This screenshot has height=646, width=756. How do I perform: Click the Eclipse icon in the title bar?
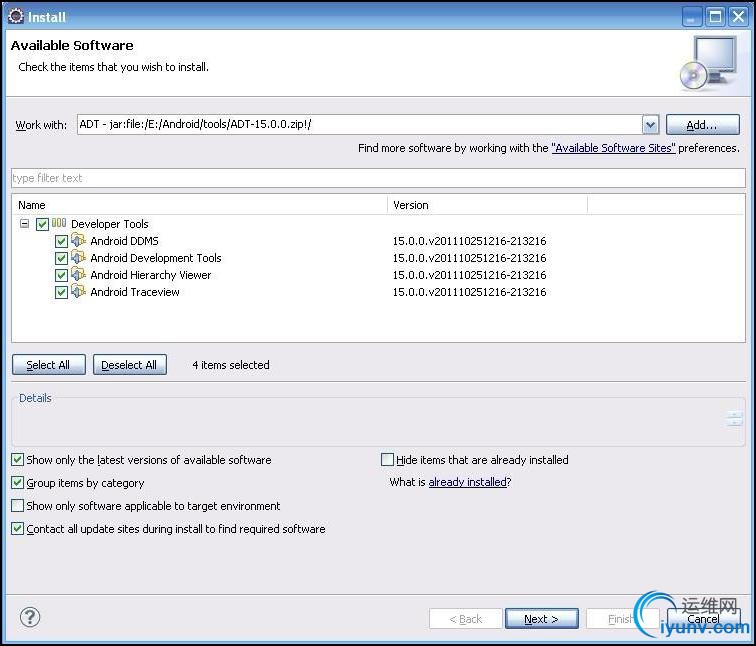click(16, 16)
